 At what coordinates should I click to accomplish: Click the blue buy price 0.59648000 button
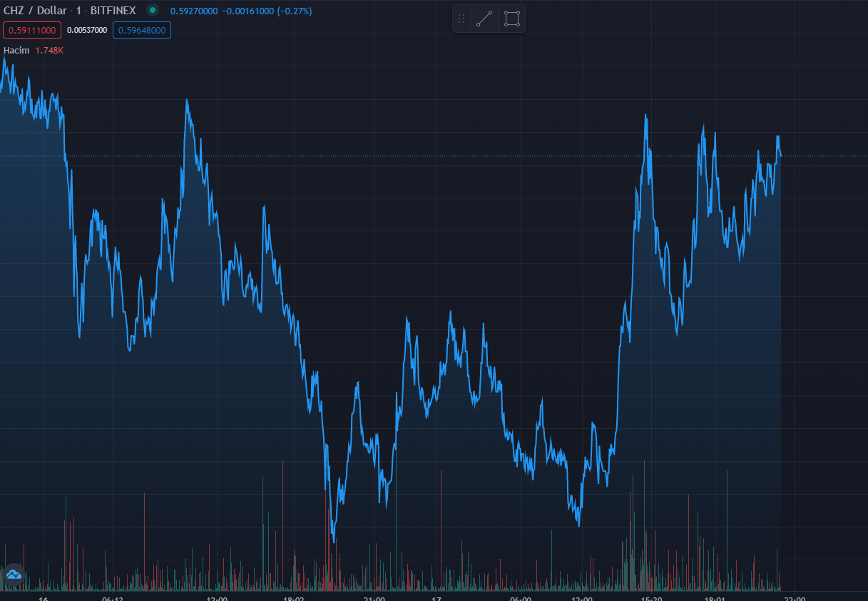click(x=142, y=30)
